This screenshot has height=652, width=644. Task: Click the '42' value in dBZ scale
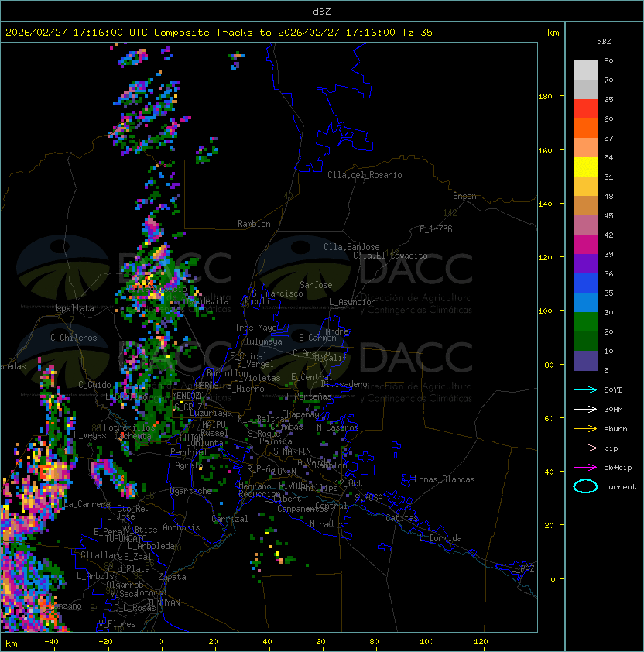pos(608,235)
